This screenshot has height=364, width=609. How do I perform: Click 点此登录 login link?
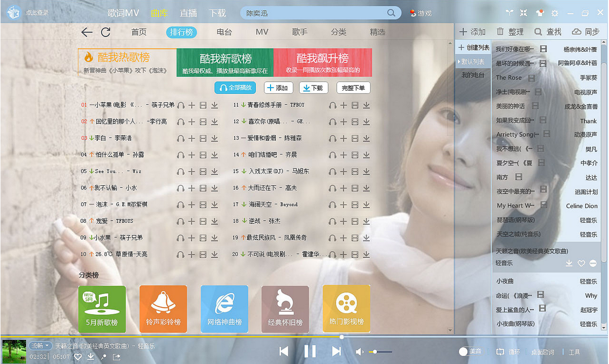(37, 13)
